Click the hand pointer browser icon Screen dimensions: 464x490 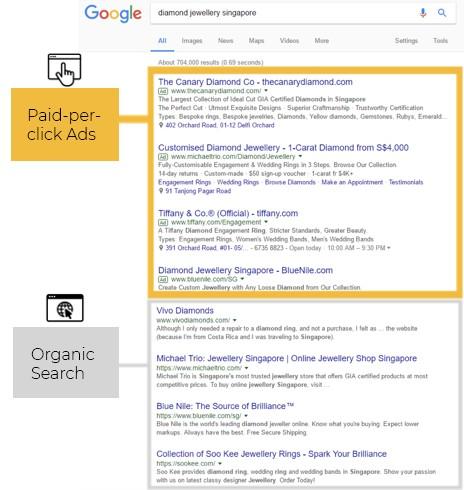pos(64,70)
